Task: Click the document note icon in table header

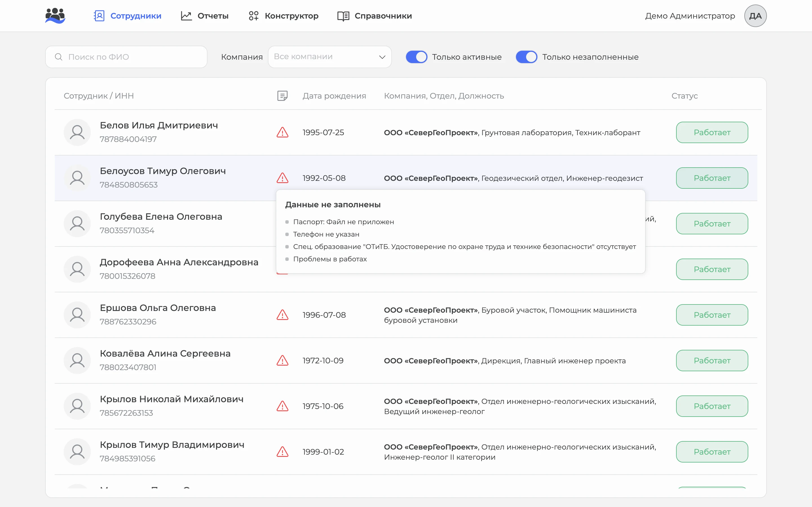Action: pyautogui.click(x=283, y=96)
